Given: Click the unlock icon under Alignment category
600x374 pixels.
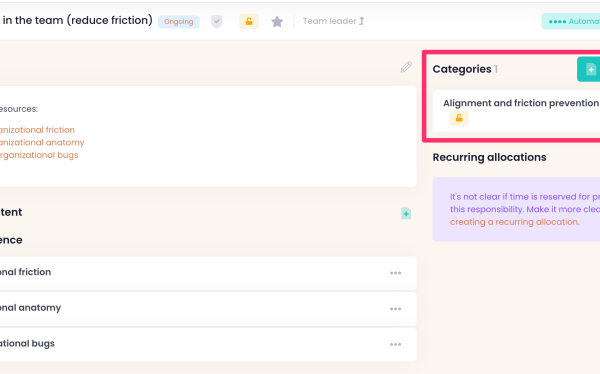Looking at the screenshot, I should click(x=459, y=118).
